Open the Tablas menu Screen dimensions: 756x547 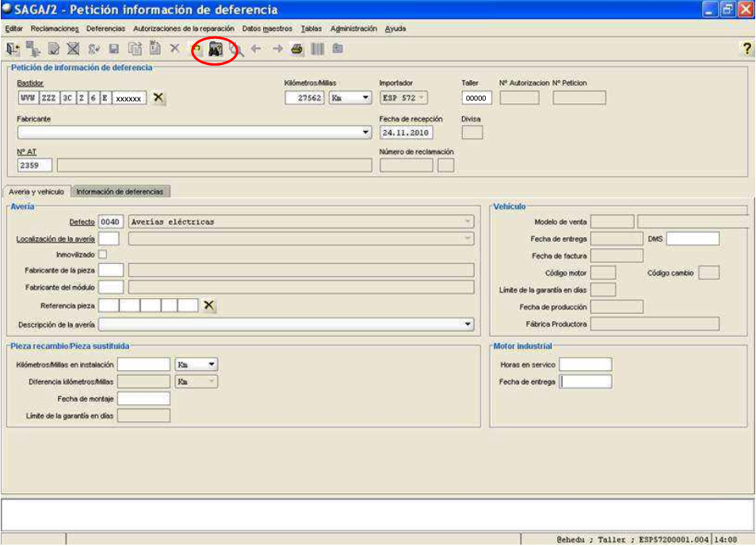click(311, 29)
